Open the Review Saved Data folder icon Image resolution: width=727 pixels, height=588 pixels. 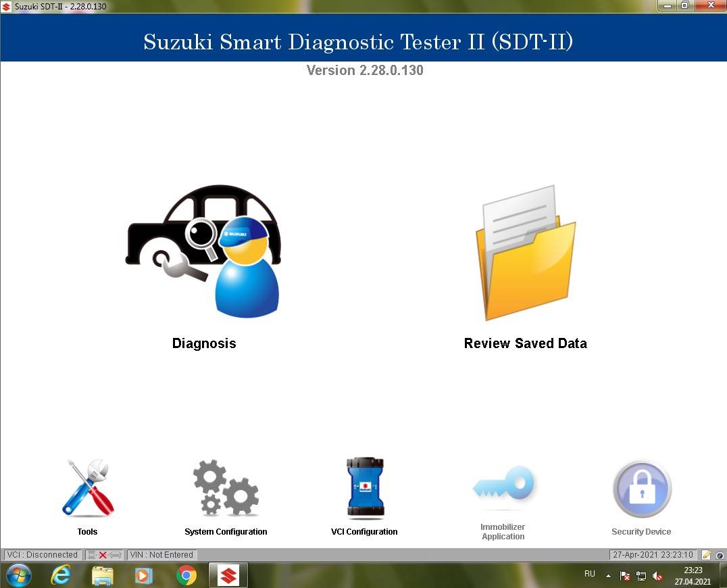(x=525, y=253)
